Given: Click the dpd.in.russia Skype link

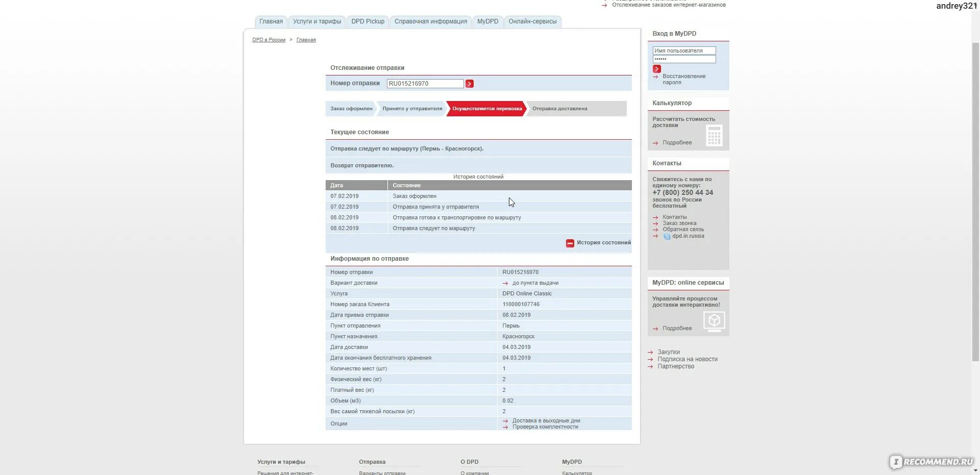Looking at the screenshot, I should click(688, 236).
